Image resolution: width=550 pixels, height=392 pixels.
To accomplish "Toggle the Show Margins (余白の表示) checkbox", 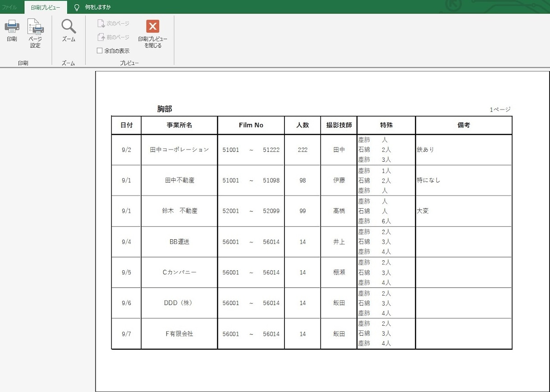I will (100, 51).
